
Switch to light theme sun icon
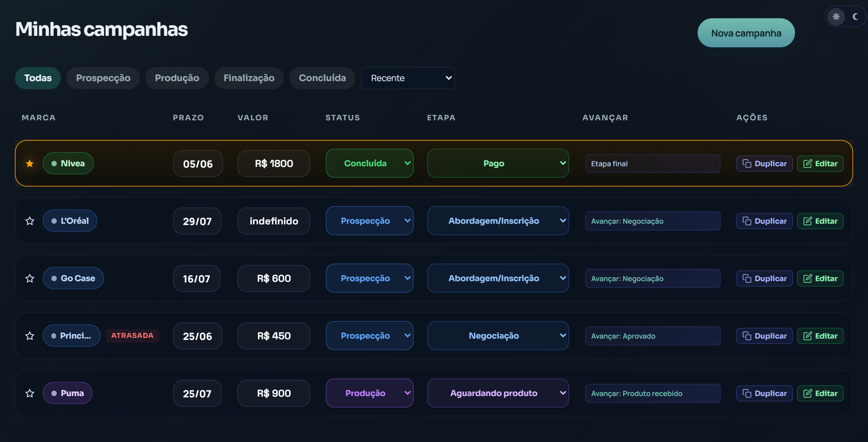pos(836,17)
